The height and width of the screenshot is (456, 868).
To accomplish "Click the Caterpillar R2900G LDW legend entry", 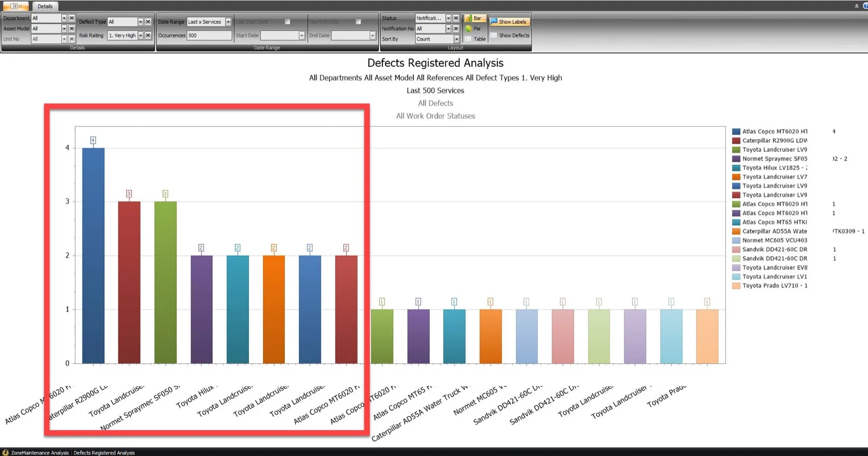I will (775, 140).
